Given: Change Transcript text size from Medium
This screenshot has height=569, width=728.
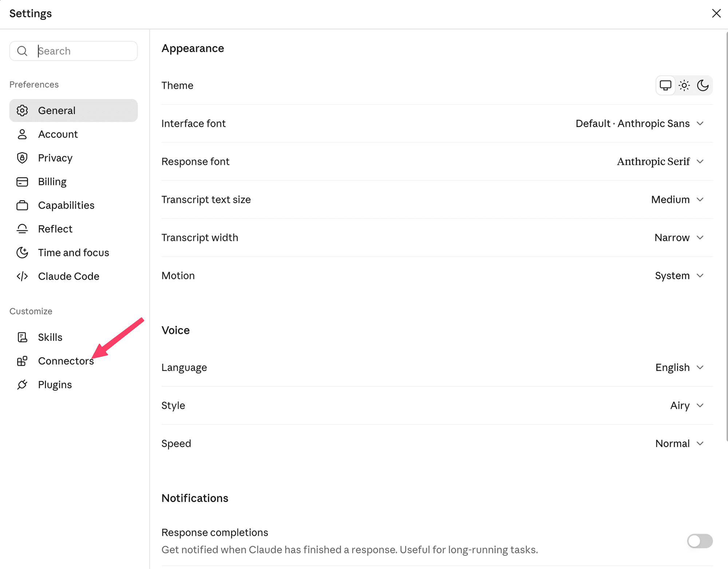Looking at the screenshot, I should click(677, 200).
